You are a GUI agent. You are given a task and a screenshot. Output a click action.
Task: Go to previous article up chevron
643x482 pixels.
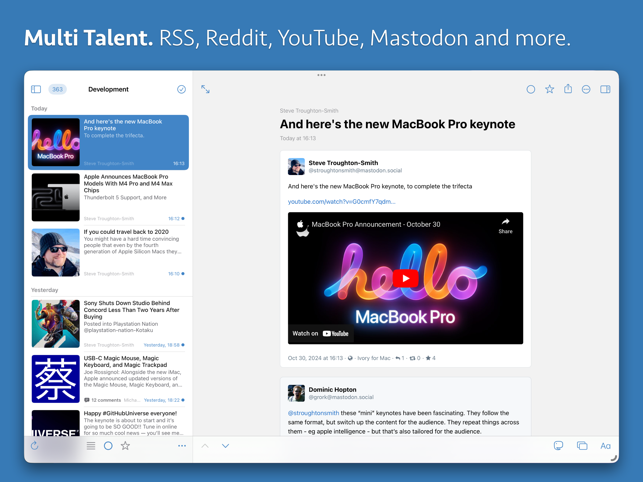(205, 446)
